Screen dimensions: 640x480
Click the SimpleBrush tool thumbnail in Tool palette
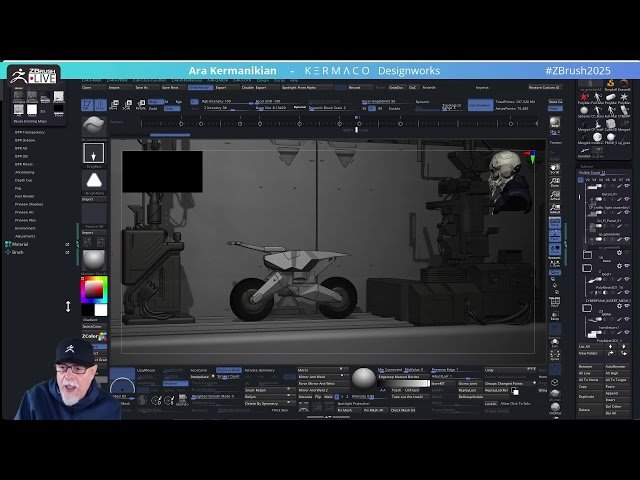pyautogui.click(x=611, y=84)
